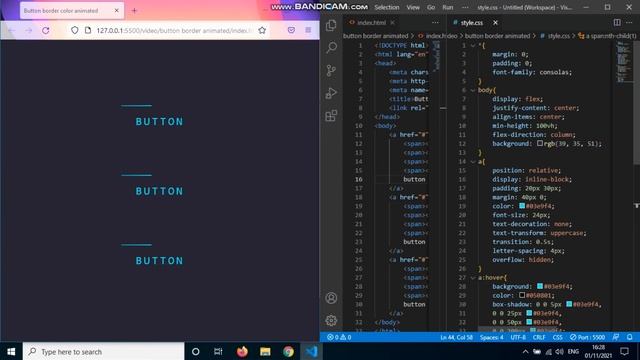Reload the page in Firefox
The height and width of the screenshot is (360, 640).
46,30
